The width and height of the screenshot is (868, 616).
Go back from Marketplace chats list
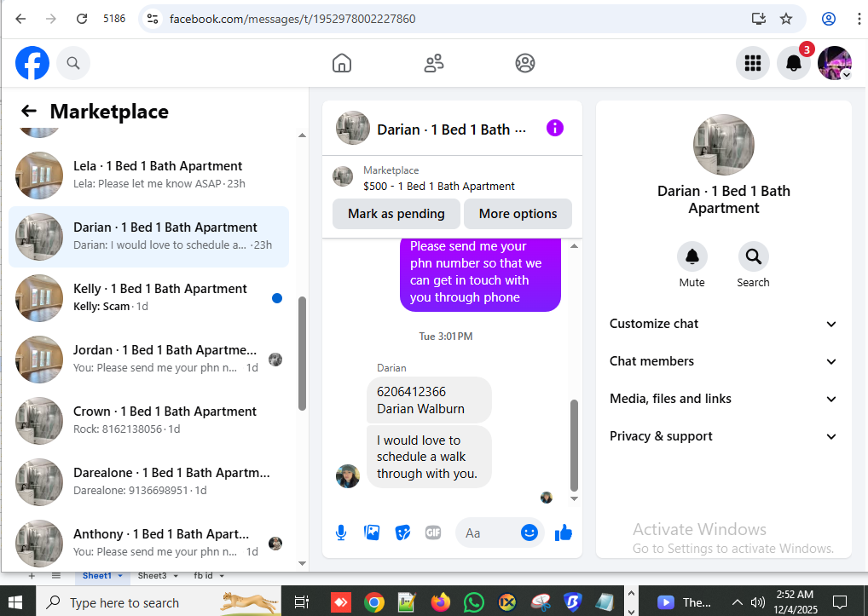29,111
